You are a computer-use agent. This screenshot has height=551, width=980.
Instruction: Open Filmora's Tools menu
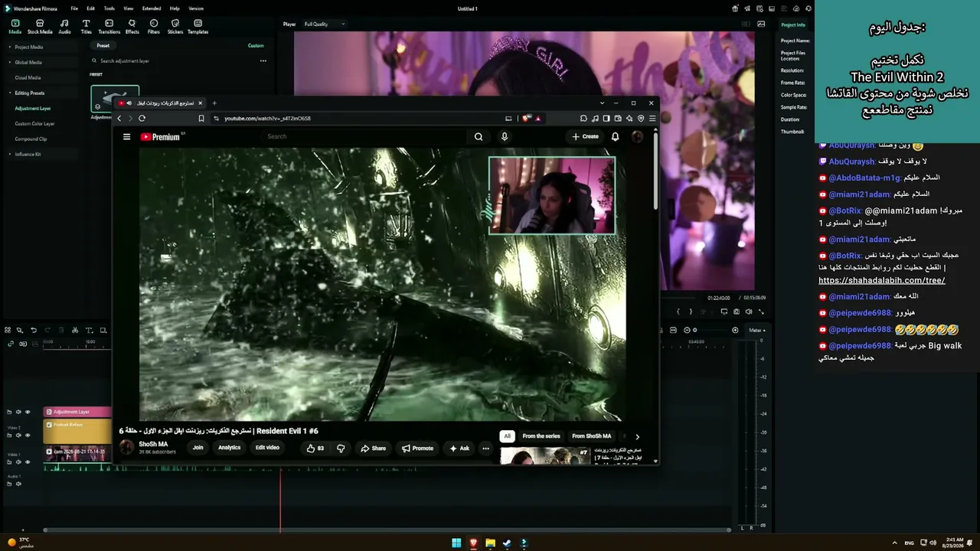click(109, 8)
